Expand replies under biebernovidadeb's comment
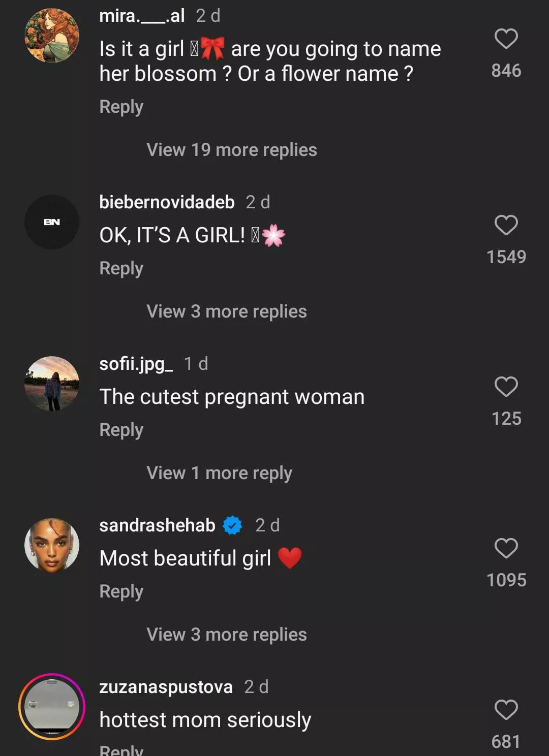Image resolution: width=549 pixels, height=756 pixels. click(x=226, y=311)
